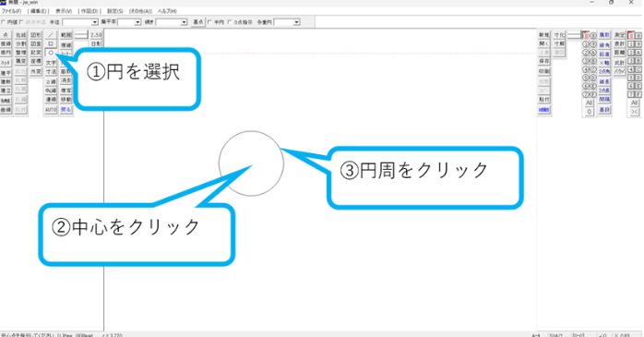
Task: Select the 接線 tangent line tool
Action: [x=6, y=43]
